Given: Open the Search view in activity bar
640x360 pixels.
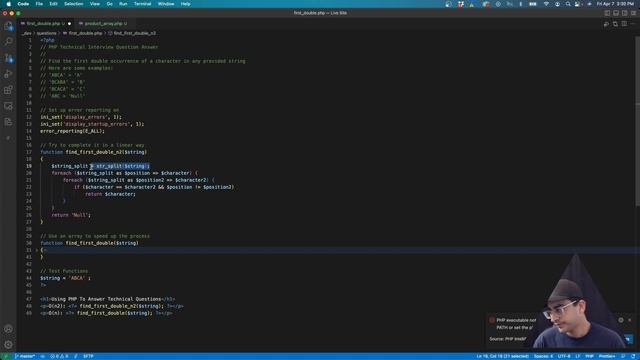Looking at the screenshot, I should tap(8, 42).
